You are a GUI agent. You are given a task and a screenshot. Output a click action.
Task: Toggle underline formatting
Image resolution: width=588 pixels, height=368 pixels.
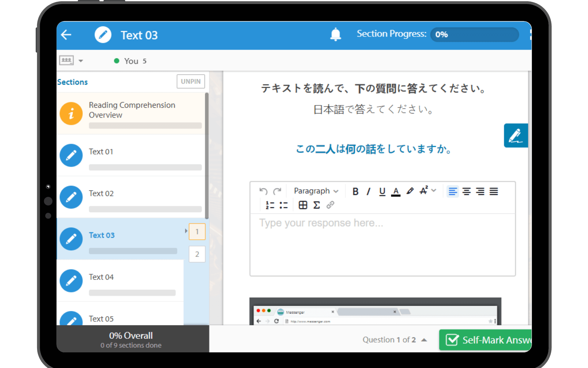point(382,191)
